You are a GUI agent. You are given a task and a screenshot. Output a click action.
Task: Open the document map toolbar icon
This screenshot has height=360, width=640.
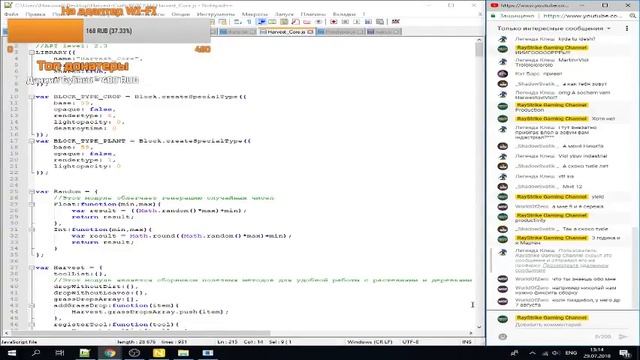click(x=284, y=22)
